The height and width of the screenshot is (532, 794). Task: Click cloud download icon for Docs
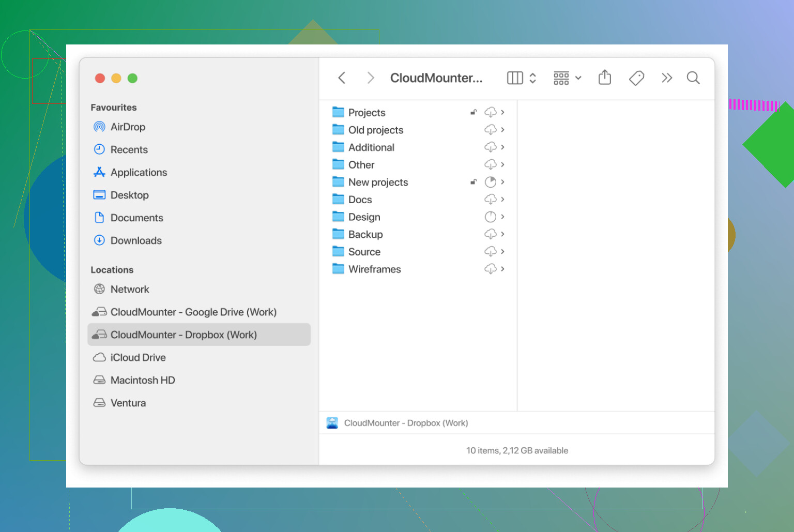[x=491, y=200]
